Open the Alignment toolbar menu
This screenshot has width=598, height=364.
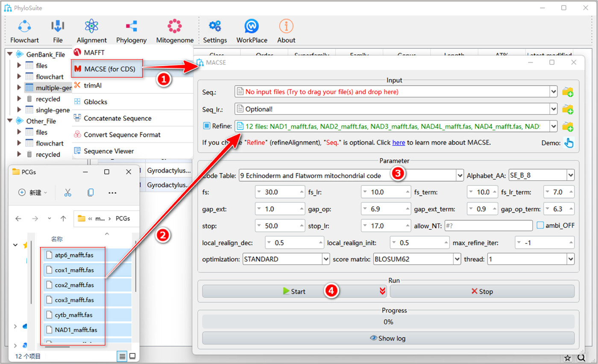[92, 32]
